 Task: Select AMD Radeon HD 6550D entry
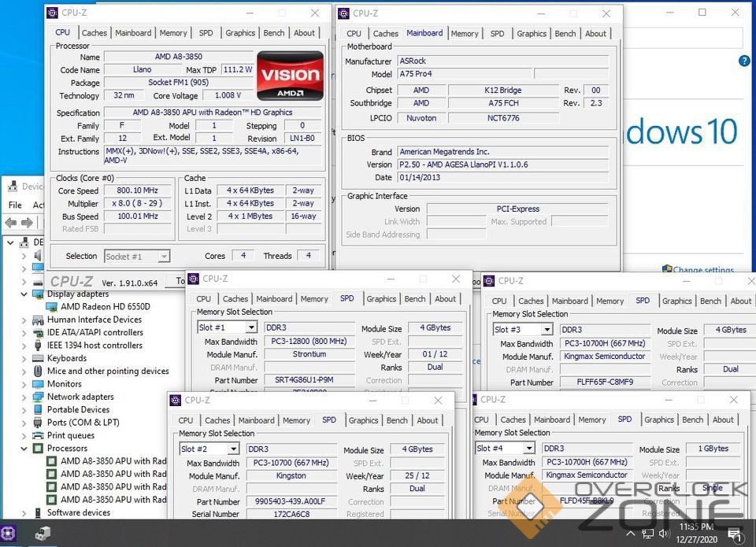(105, 306)
